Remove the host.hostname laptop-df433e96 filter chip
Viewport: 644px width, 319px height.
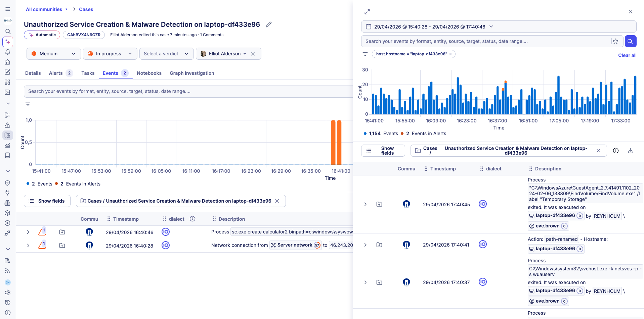click(450, 54)
